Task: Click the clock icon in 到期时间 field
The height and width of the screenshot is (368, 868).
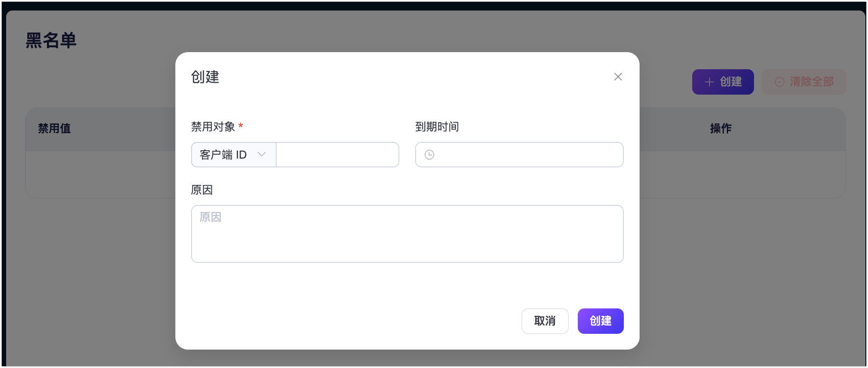Action: pyautogui.click(x=429, y=155)
